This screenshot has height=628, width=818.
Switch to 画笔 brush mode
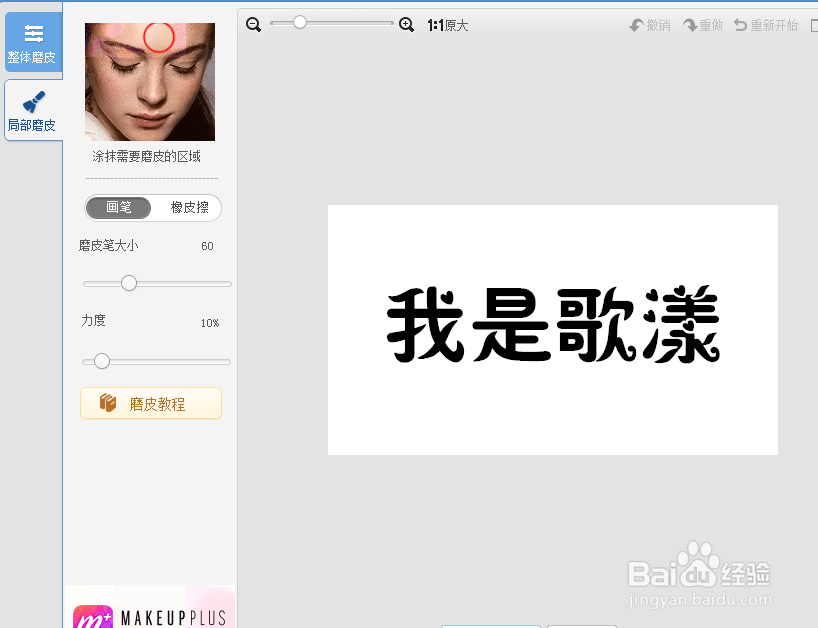(118, 208)
